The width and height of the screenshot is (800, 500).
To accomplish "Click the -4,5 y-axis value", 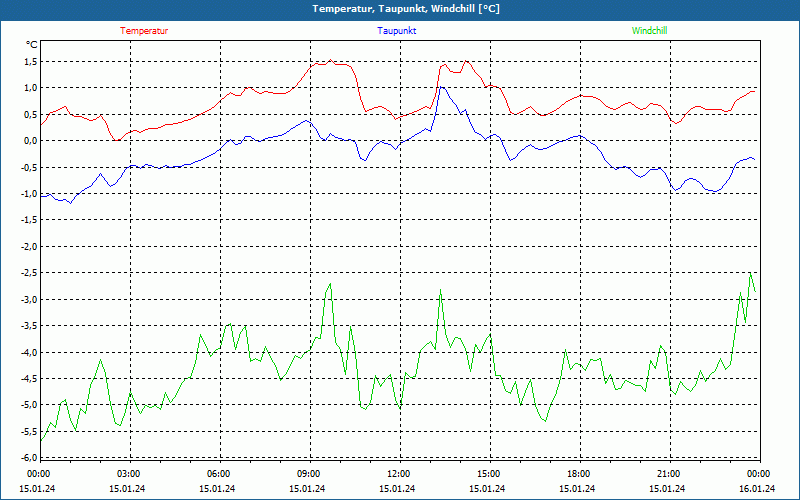I will [x=29, y=379].
